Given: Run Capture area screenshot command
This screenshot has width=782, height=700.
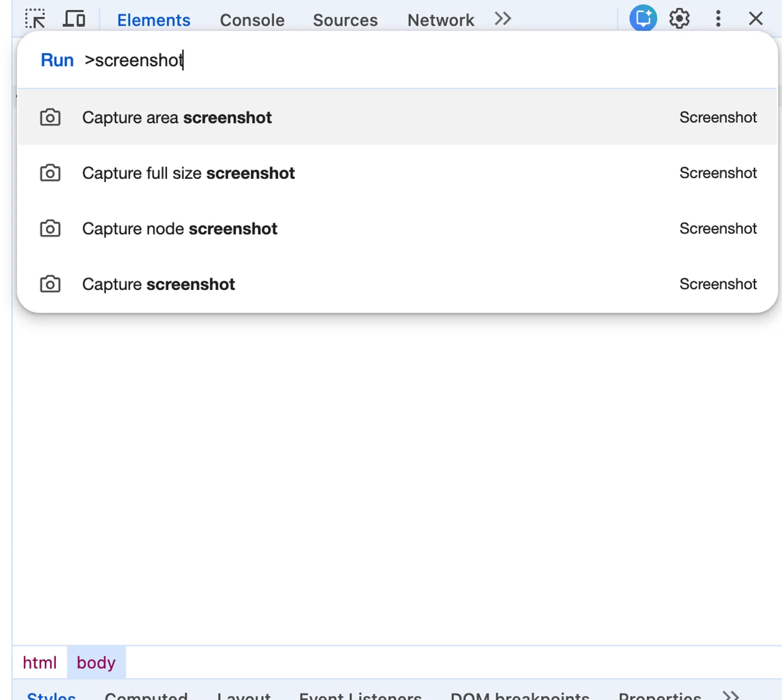Looking at the screenshot, I should pos(398,117).
